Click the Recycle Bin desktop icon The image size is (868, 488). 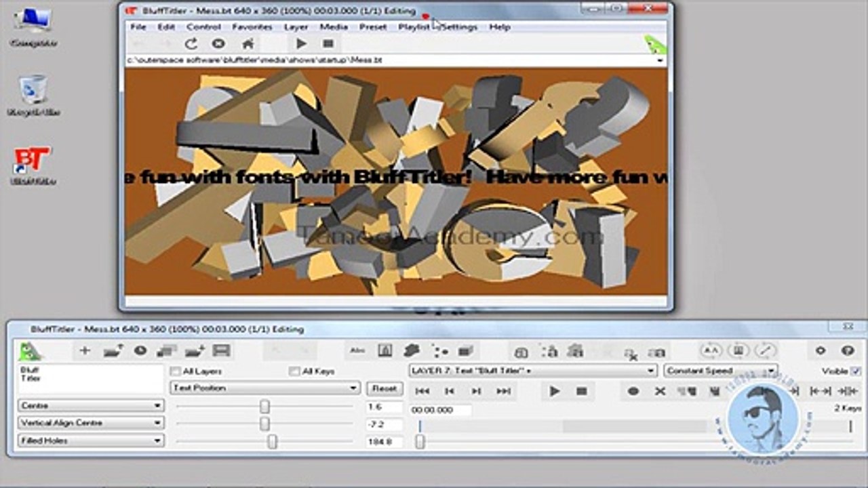tap(33, 96)
